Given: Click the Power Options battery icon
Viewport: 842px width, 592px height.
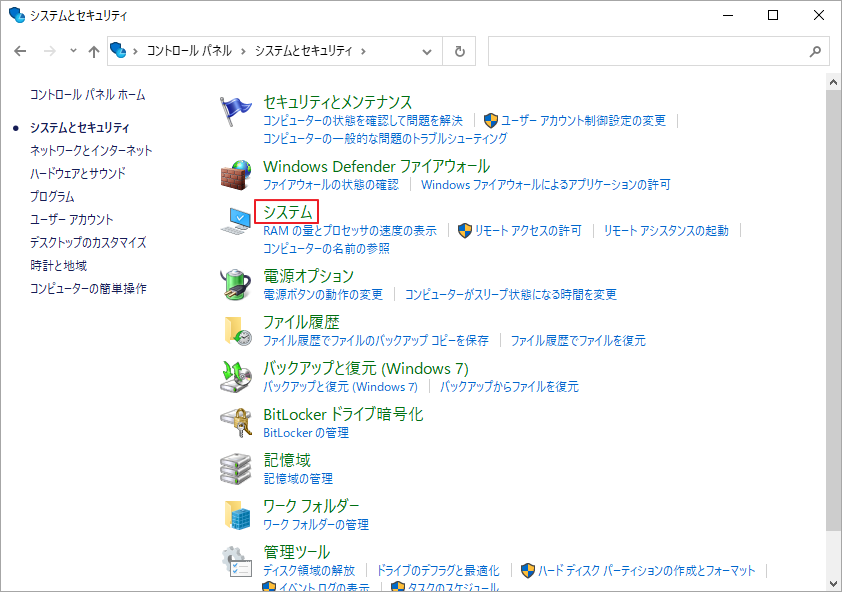Looking at the screenshot, I should [236, 284].
